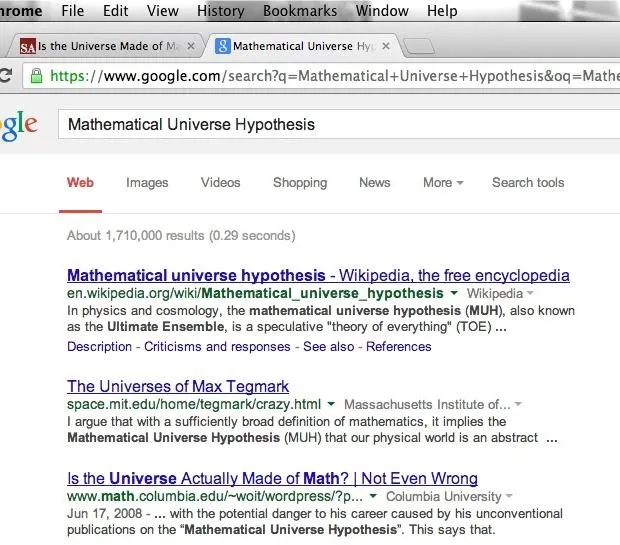This screenshot has width=620, height=545.
Task: Open the Help menu
Action: point(442,11)
